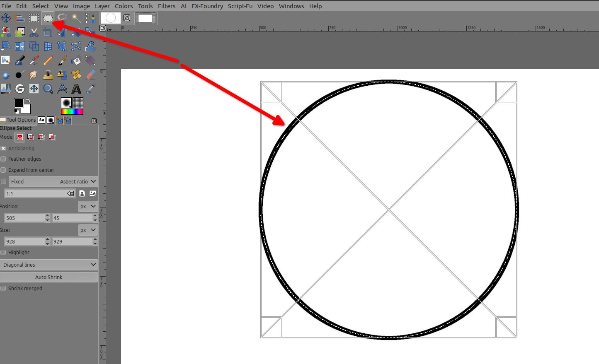This screenshot has width=599, height=364.
Task: Open the Fixed Aspect ratio dropdown
Action: 53,181
